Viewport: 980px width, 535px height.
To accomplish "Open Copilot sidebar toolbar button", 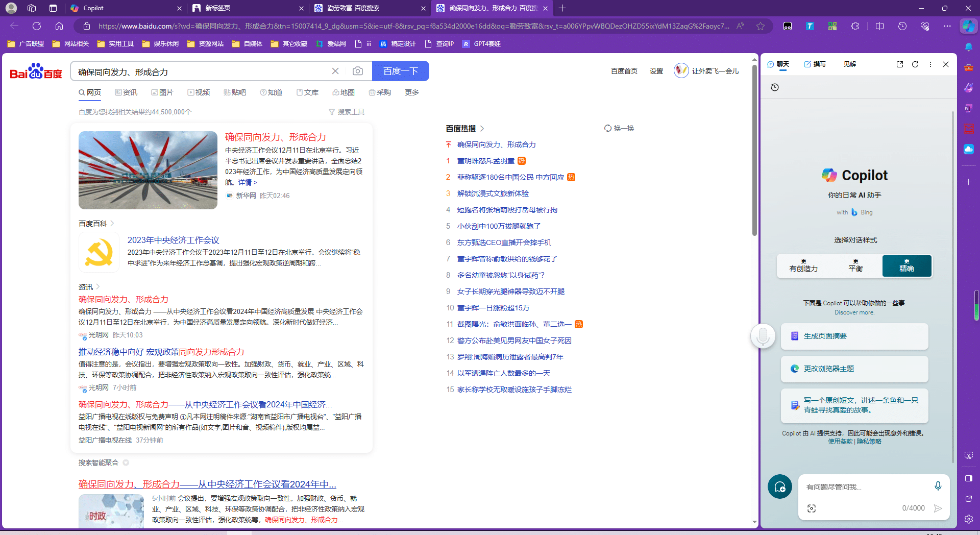I will click(968, 26).
